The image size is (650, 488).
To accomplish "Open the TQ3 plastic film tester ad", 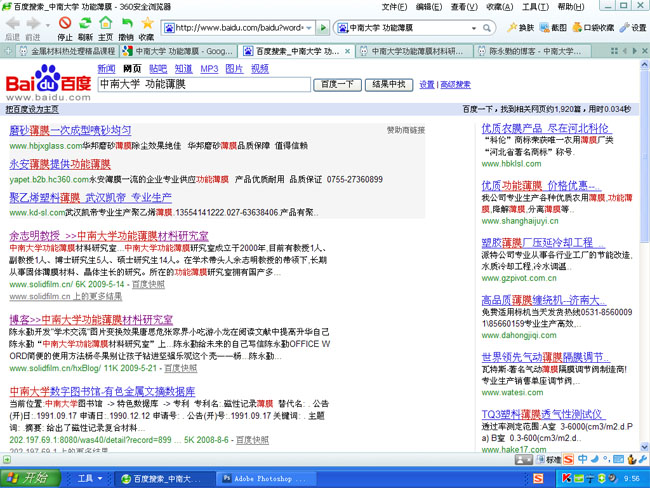I will (543, 414).
